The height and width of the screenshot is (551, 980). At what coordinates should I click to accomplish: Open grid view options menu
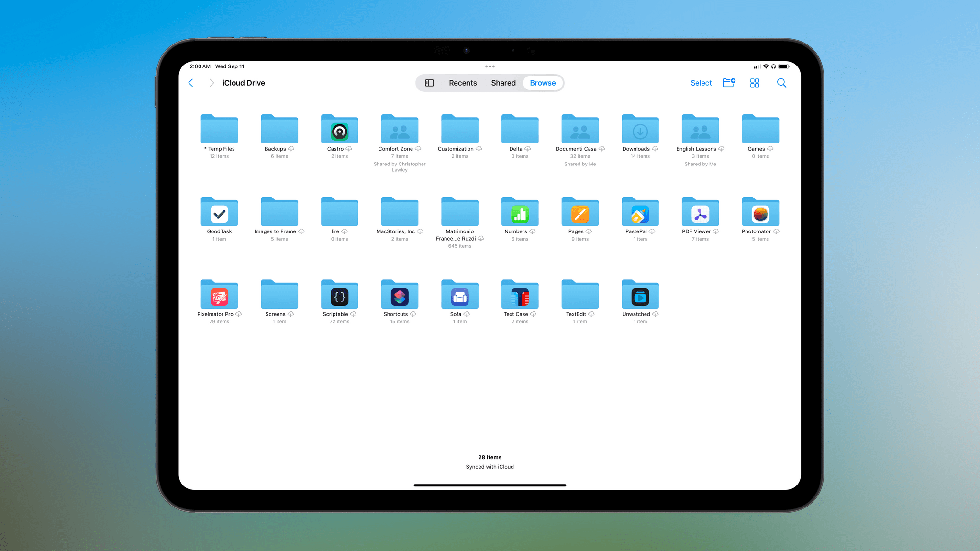(x=755, y=83)
